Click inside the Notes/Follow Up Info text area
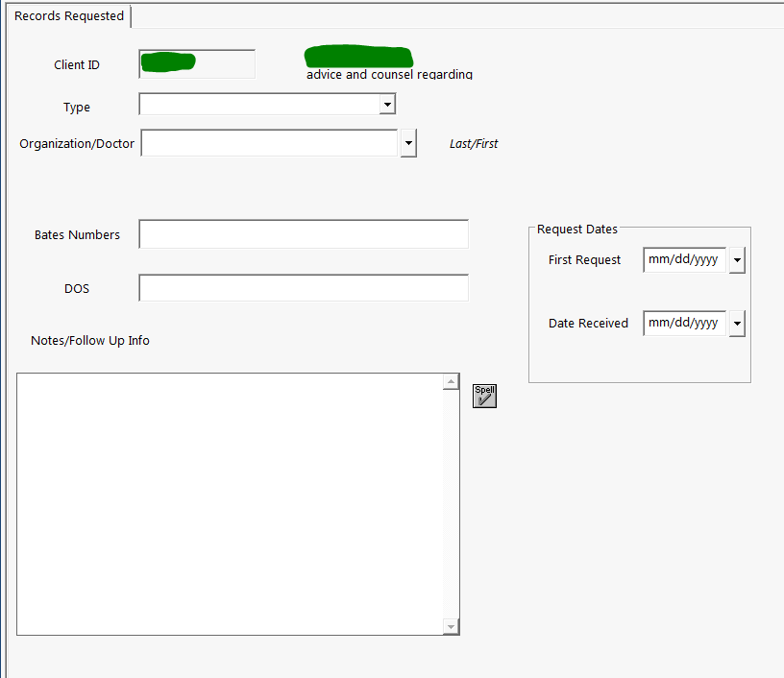This screenshot has height=678, width=784. tap(230, 503)
